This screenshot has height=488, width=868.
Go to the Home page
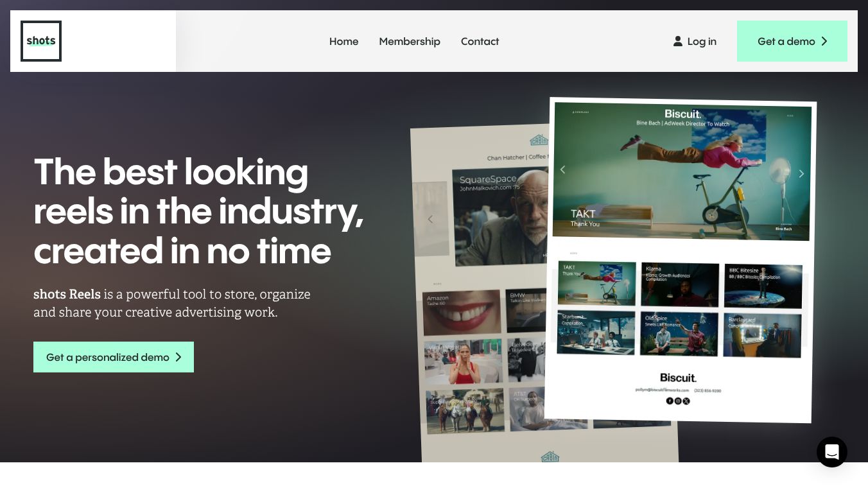click(343, 41)
